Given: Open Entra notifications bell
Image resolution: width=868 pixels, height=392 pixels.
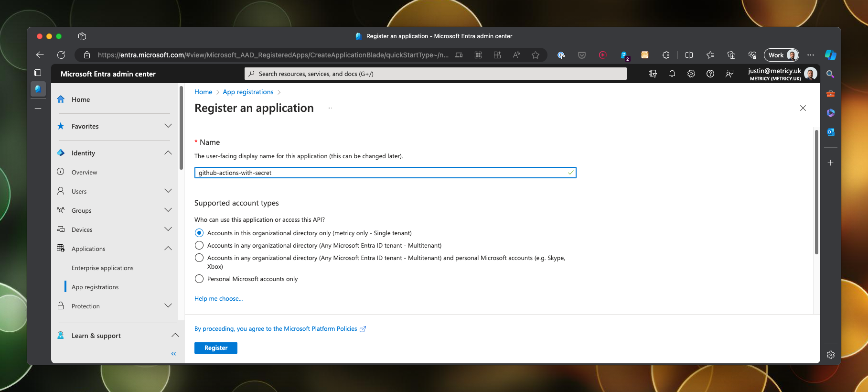Looking at the screenshot, I should (x=672, y=74).
